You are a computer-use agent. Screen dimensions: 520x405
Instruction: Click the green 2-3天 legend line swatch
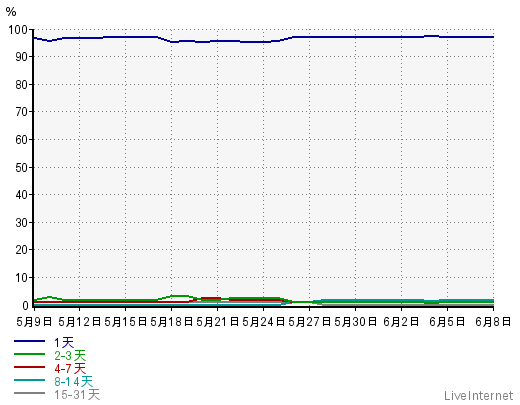click(x=29, y=354)
